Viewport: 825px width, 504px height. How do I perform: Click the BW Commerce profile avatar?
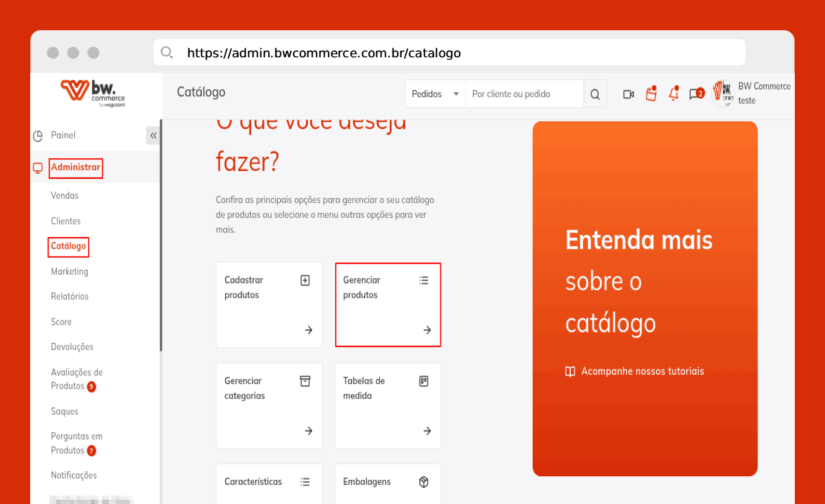pyautogui.click(x=723, y=94)
